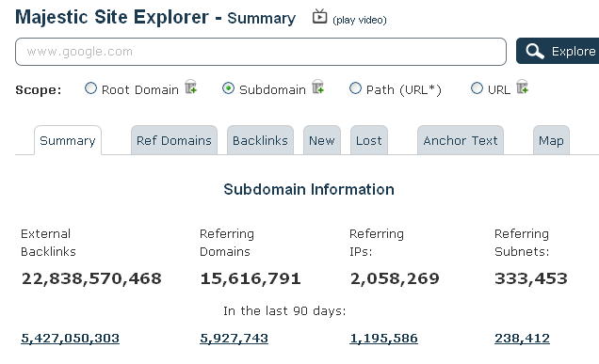
Task: Open the Anchor Text tab
Action: (x=461, y=140)
